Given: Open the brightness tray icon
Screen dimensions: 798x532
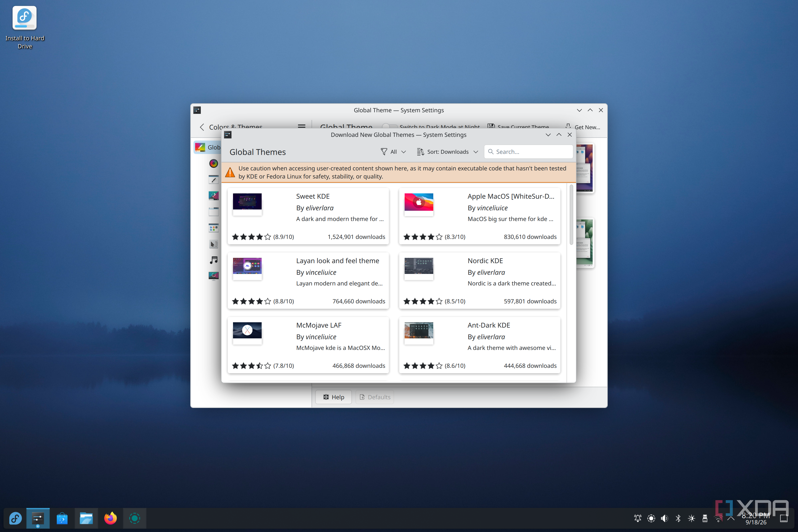Looking at the screenshot, I should [x=691, y=518].
